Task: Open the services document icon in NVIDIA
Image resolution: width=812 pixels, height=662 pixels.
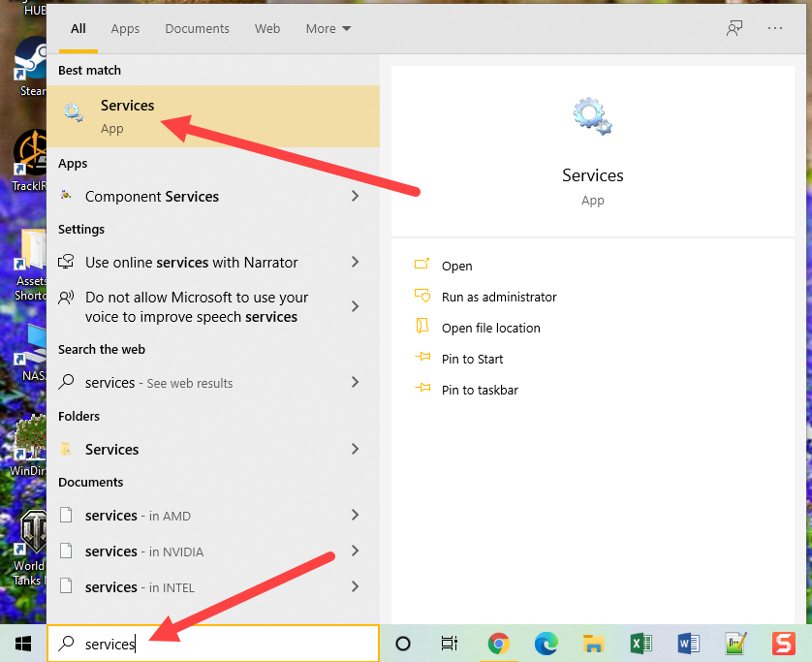Action: click(x=66, y=551)
